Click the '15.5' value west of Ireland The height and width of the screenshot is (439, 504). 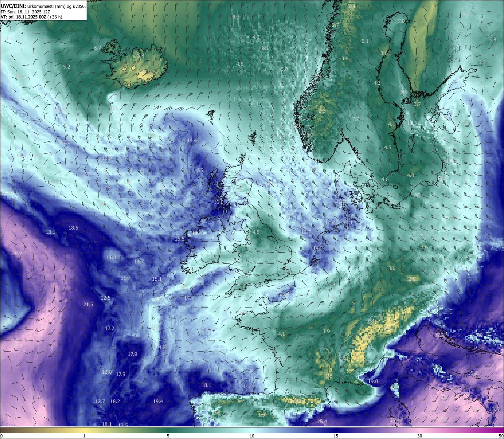(180, 239)
